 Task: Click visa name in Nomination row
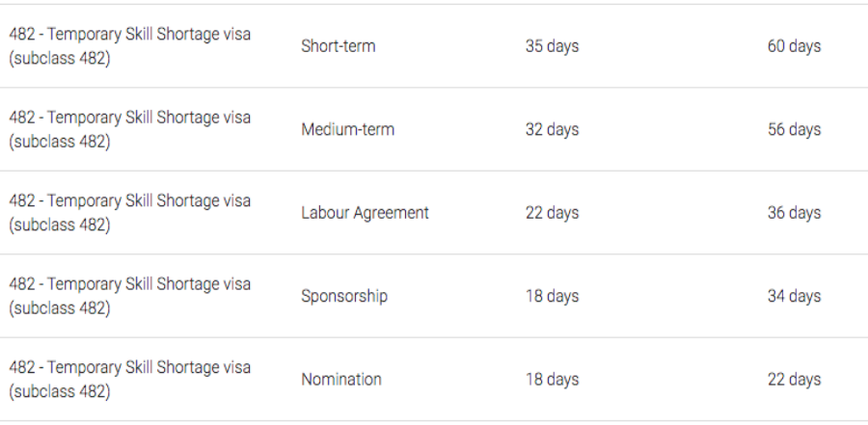pyautogui.click(x=129, y=380)
